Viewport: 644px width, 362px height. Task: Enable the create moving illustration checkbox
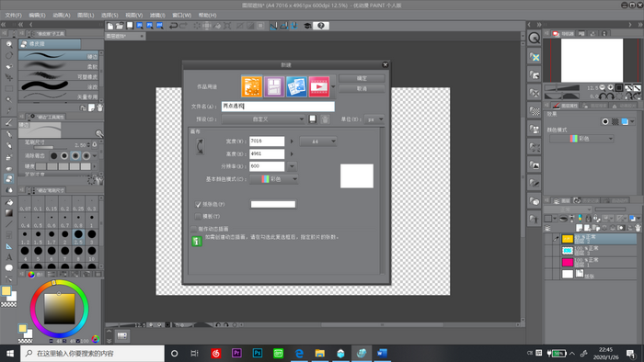point(194,229)
